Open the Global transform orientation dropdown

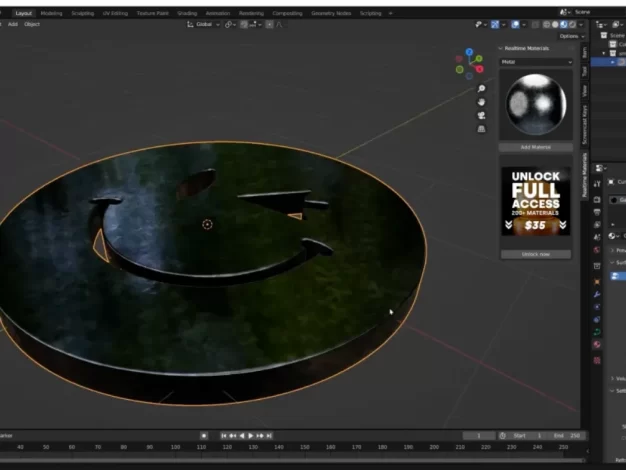205,24
